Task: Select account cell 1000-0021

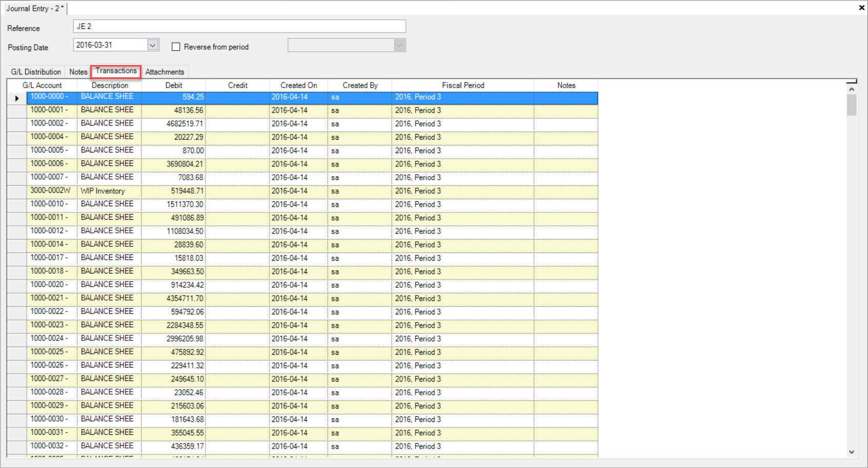Action: tap(52, 299)
